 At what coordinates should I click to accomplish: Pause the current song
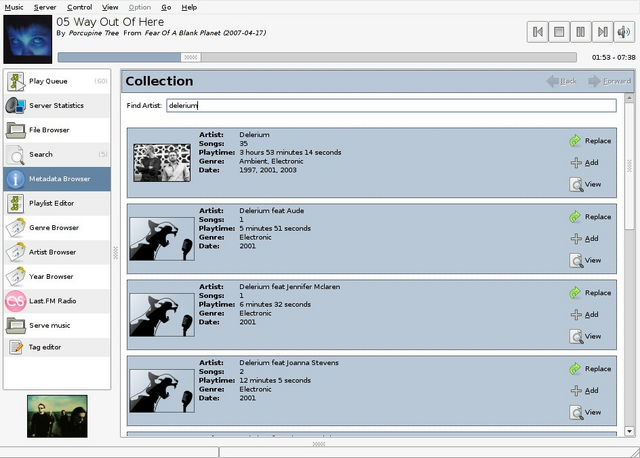tap(580, 32)
